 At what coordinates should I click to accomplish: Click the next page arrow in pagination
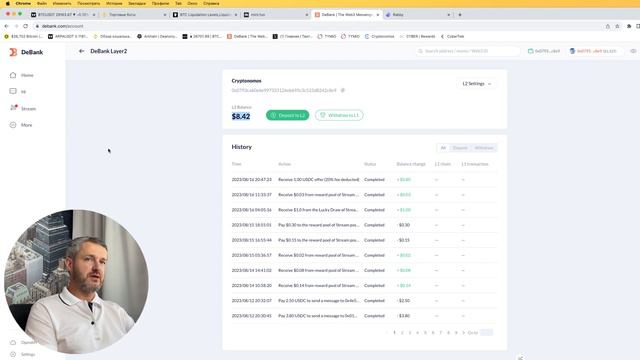coord(463,333)
